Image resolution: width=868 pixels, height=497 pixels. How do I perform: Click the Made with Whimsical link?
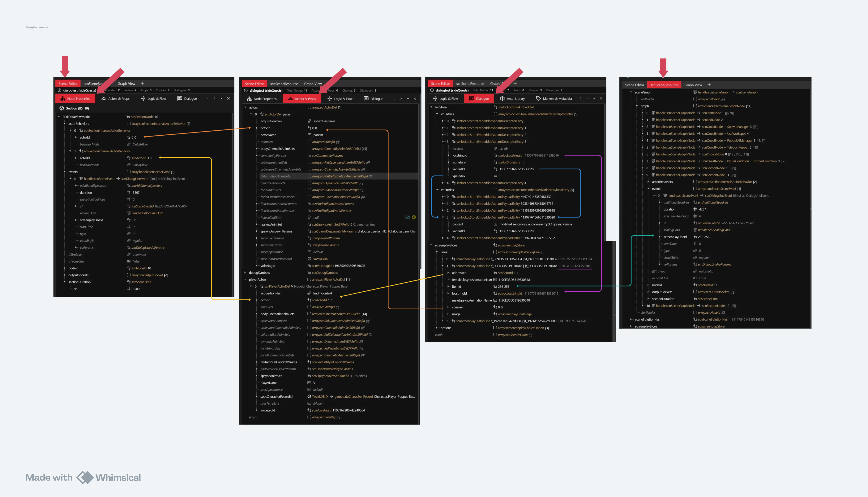tap(83, 477)
